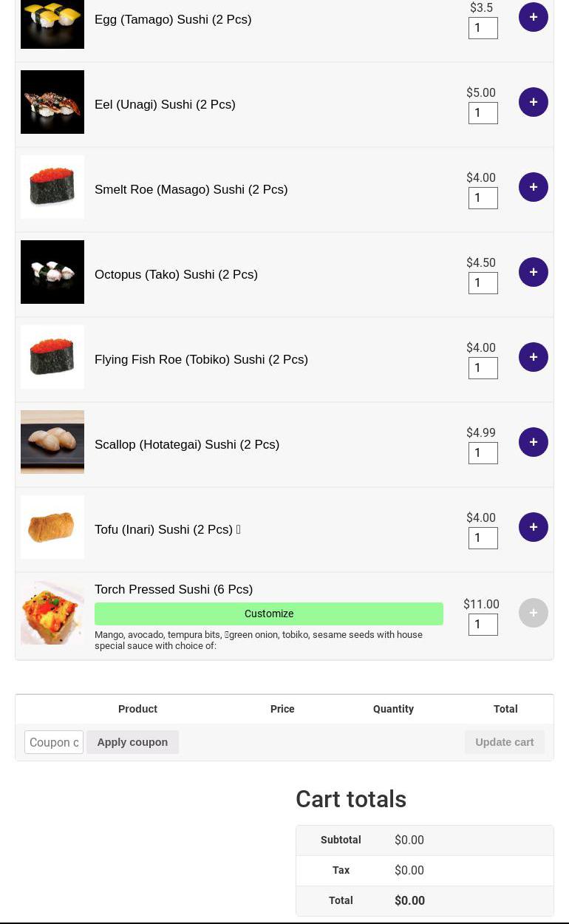569x924 pixels.
Task: Open Torch Pressed Sushi picture
Action: [52, 613]
